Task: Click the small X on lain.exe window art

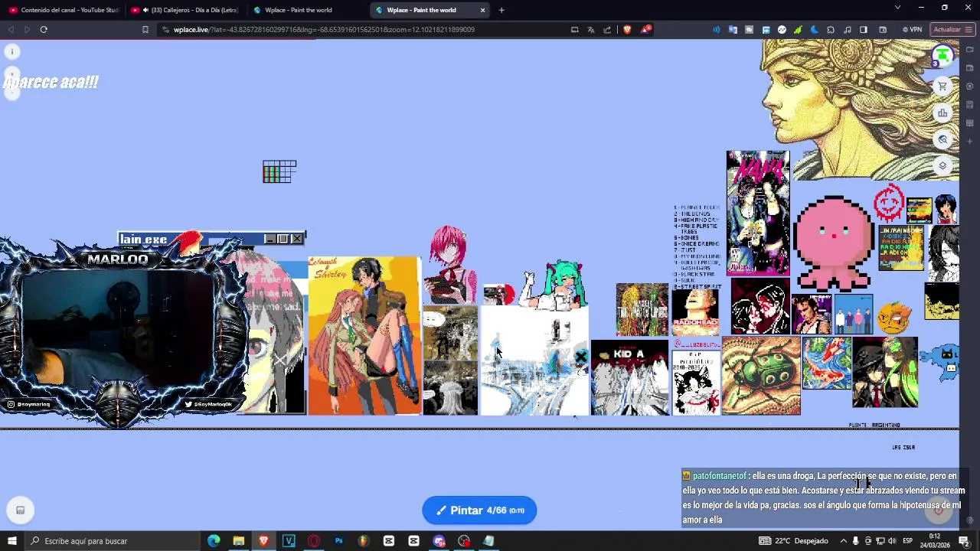Action: tap(297, 239)
